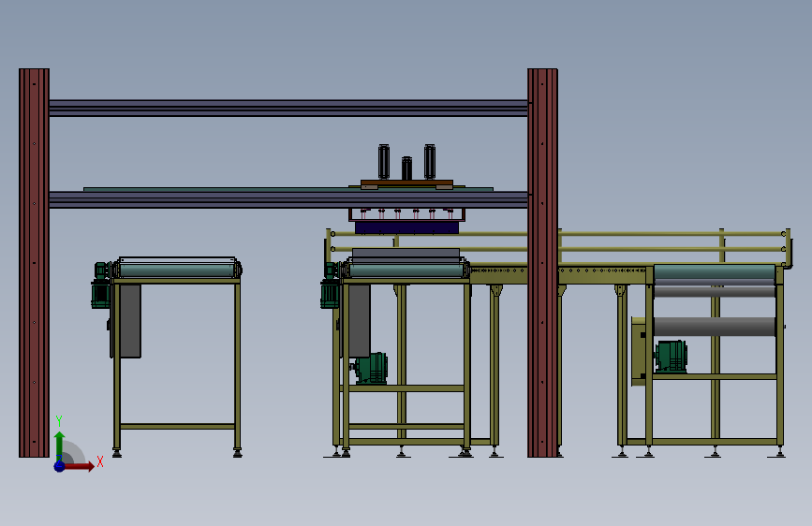Select the top teal roller on the right conveyor
Viewport: 812px width, 526px height.
tap(715, 271)
